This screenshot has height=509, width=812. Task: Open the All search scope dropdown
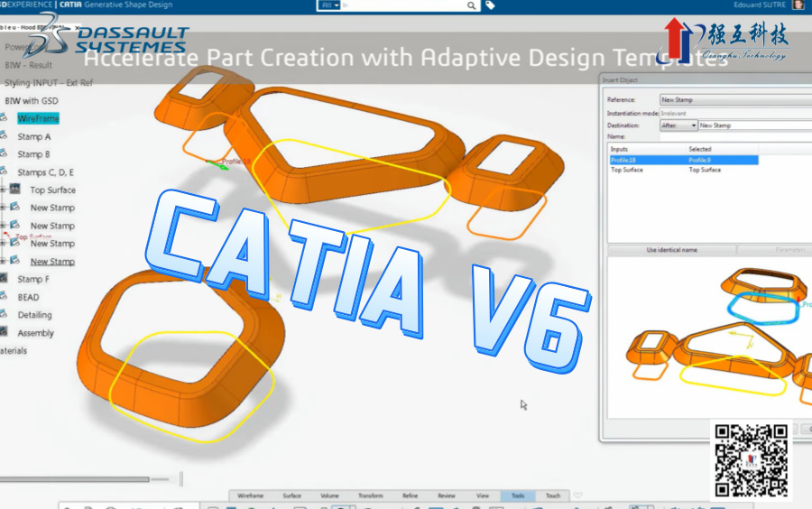[x=329, y=5]
